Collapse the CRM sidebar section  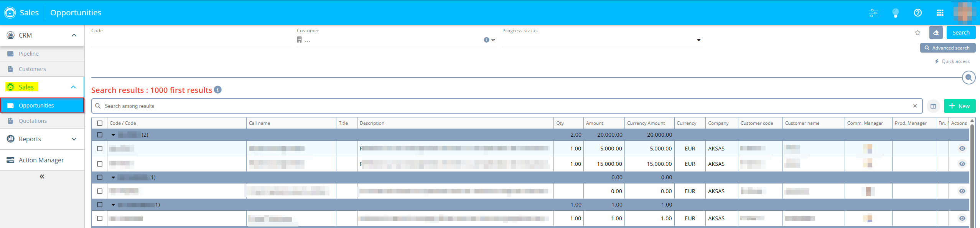click(x=74, y=35)
